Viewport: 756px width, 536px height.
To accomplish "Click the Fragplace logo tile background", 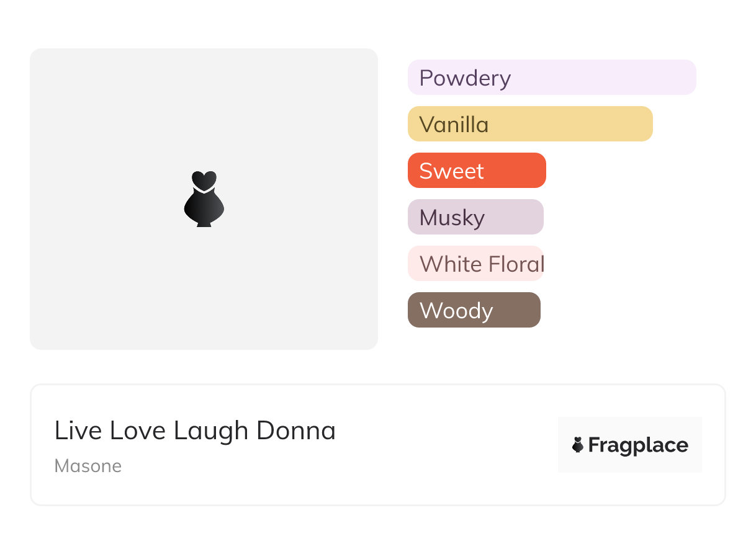I will pos(629,428).
